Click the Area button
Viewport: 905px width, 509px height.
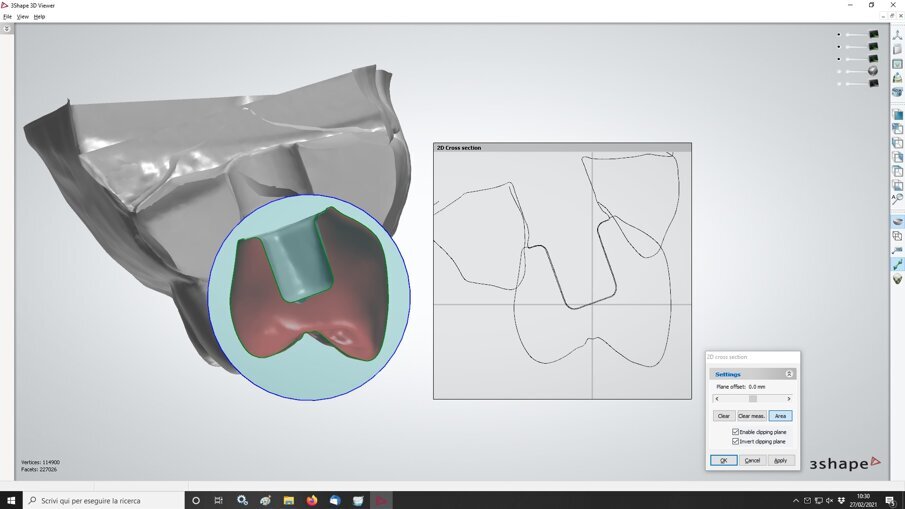tap(780, 416)
